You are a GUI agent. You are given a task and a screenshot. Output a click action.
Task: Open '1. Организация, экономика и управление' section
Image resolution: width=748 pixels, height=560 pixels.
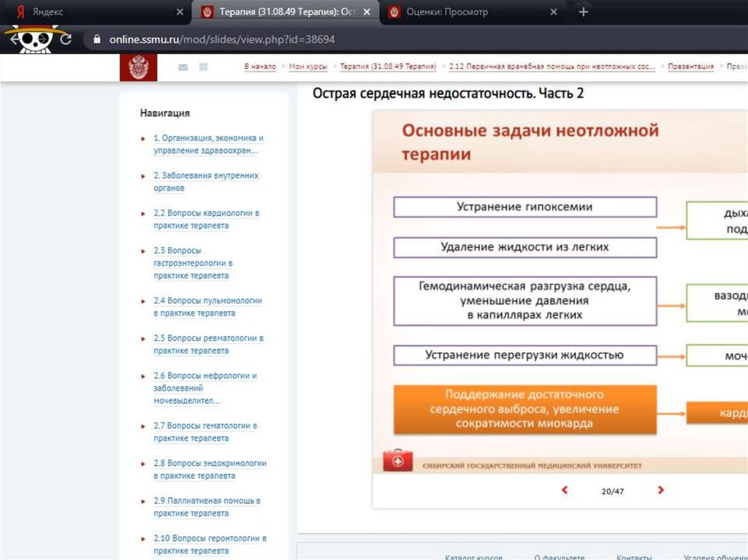[208, 144]
